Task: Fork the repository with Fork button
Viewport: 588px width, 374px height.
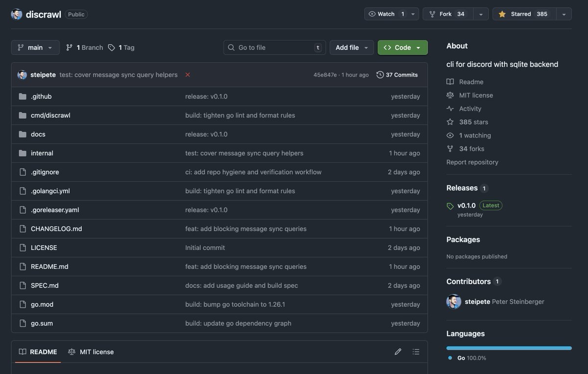Action: click(448, 14)
